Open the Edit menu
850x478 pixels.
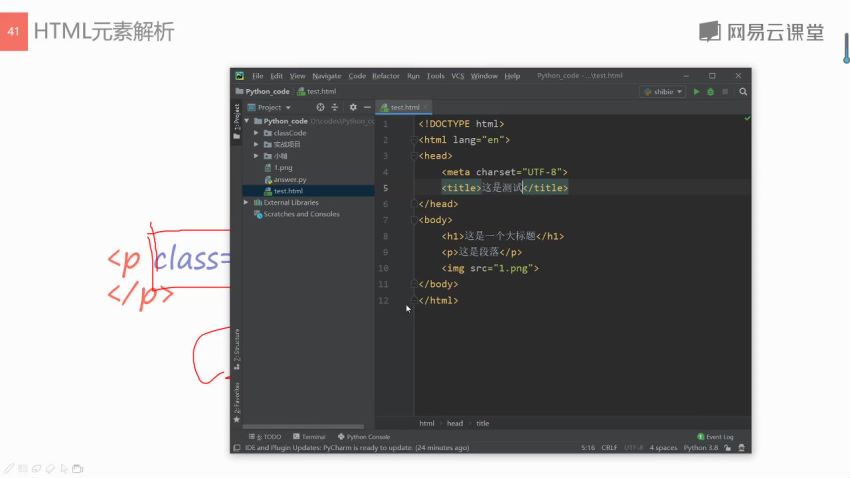point(276,76)
